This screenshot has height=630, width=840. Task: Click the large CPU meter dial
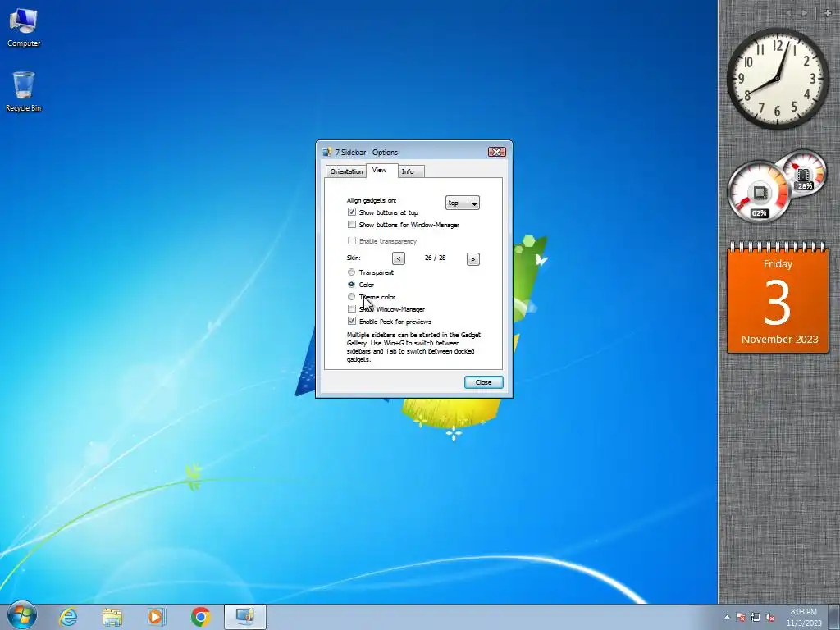pyautogui.click(x=758, y=192)
